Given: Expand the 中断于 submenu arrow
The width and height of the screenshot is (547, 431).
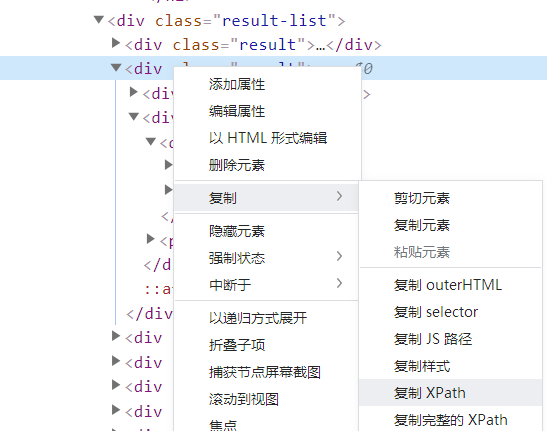Looking at the screenshot, I should coord(339,283).
